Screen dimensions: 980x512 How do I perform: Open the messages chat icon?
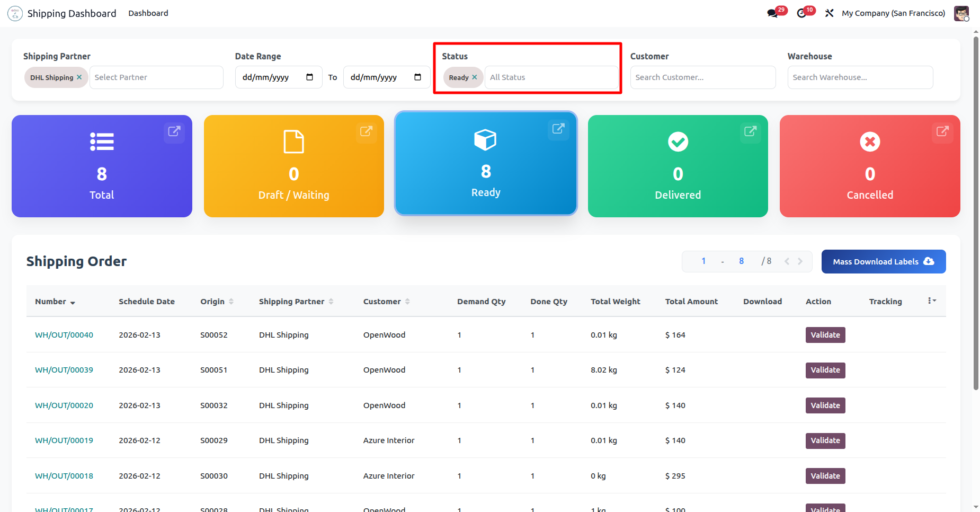click(x=773, y=13)
